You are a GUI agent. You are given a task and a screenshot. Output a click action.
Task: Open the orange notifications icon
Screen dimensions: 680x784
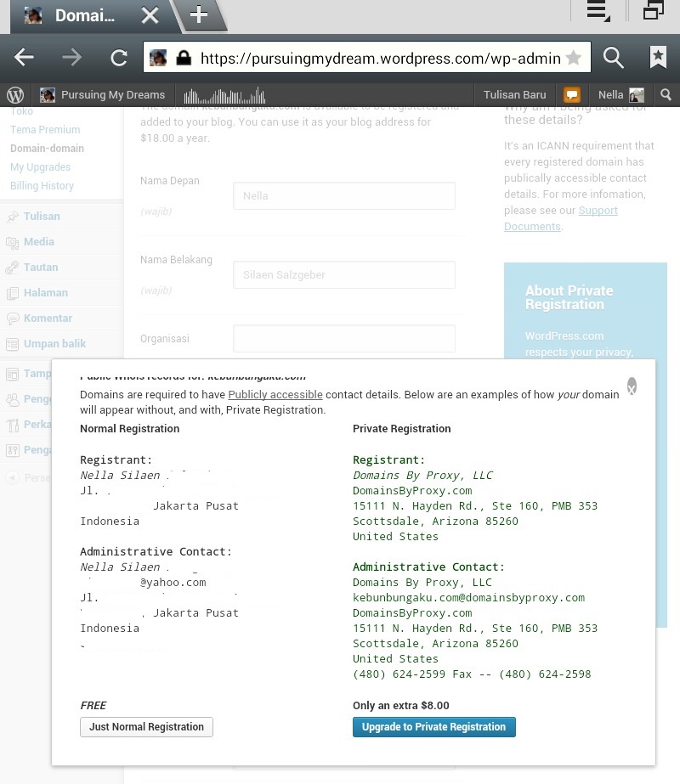pos(573,95)
